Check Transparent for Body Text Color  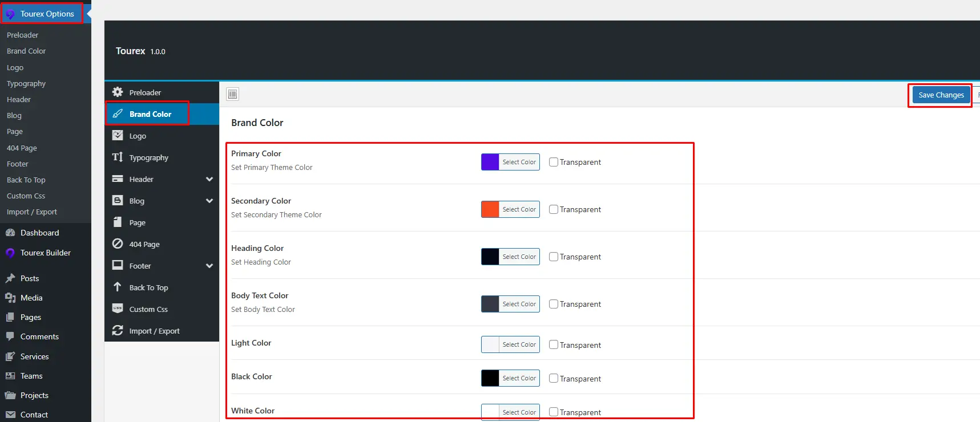coord(554,304)
